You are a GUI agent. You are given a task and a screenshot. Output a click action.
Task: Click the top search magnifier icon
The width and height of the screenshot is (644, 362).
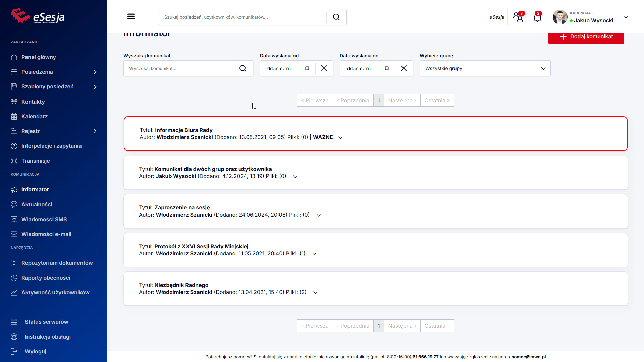336,17
